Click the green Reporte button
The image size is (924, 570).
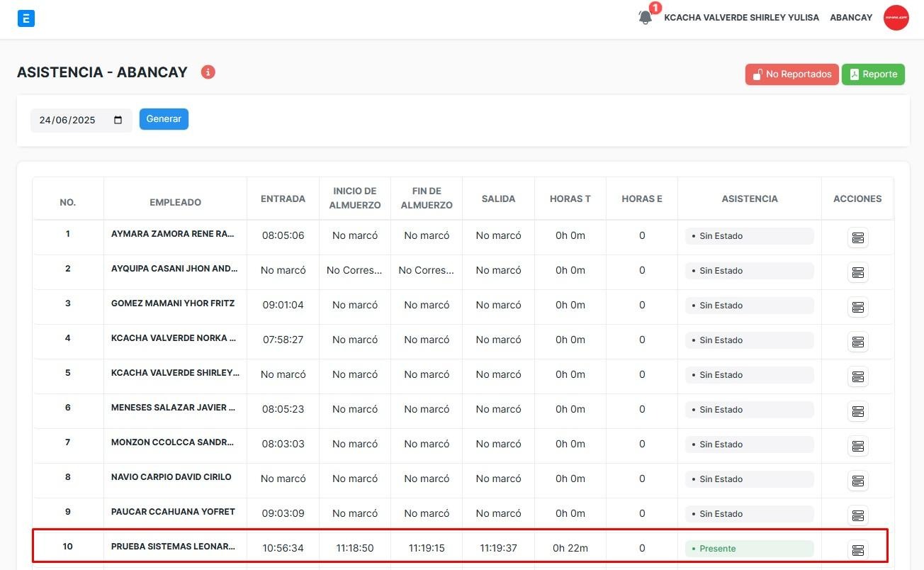click(x=873, y=74)
